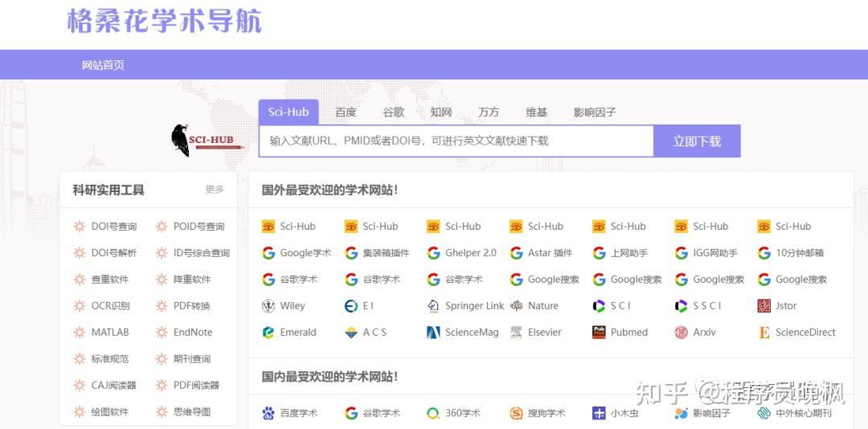Click the Google icon beside 10分钟邮箱
The image size is (868, 429).
(x=764, y=253)
